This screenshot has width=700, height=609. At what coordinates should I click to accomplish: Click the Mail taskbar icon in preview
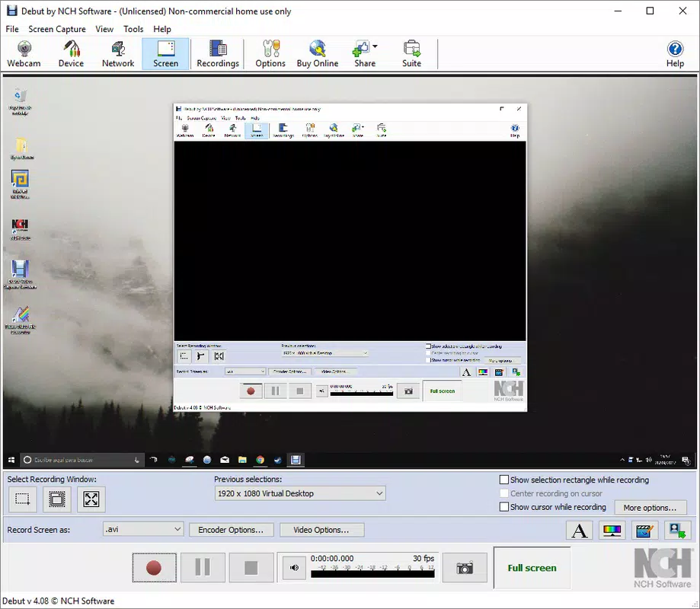point(225,460)
